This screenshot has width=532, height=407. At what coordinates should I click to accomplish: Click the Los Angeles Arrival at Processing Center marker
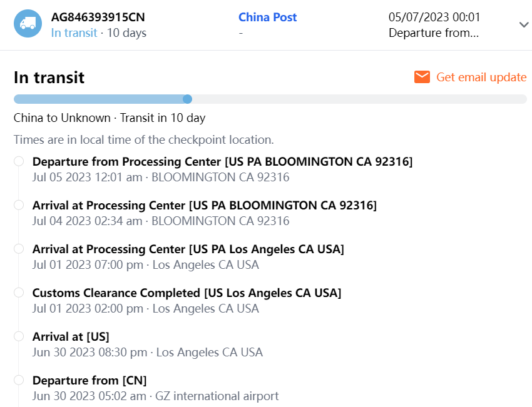19,249
